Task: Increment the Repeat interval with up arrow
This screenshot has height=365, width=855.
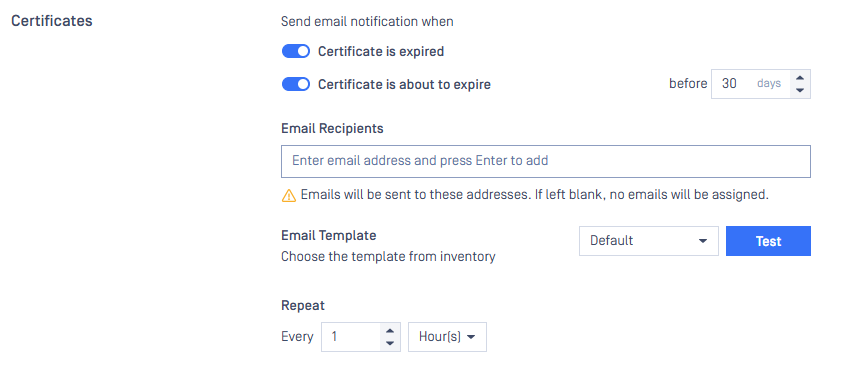Action: (x=389, y=331)
